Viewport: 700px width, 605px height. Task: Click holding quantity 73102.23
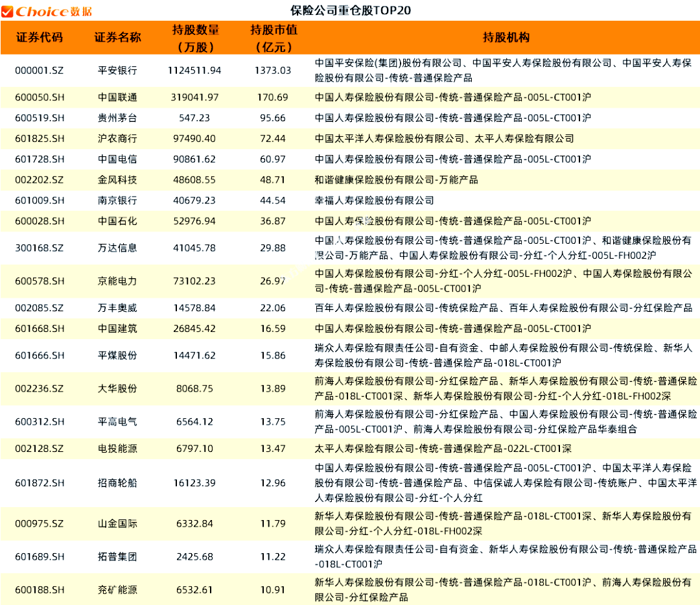(194, 281)
